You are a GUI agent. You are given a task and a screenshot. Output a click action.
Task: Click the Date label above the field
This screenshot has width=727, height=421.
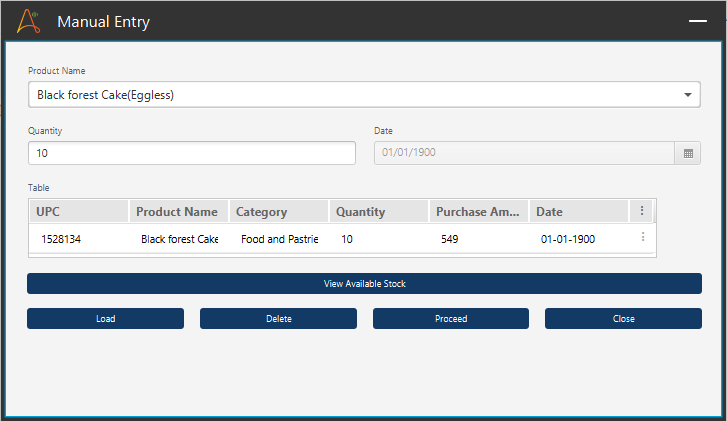(x=383, y=131)
